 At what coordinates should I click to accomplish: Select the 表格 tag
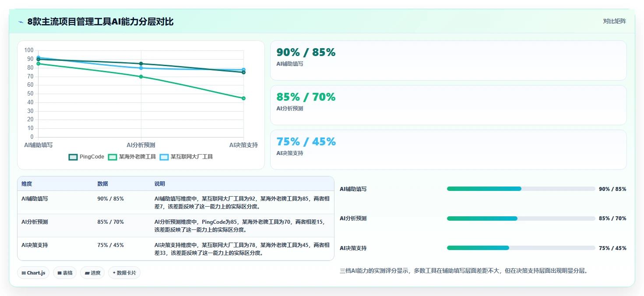65,273
